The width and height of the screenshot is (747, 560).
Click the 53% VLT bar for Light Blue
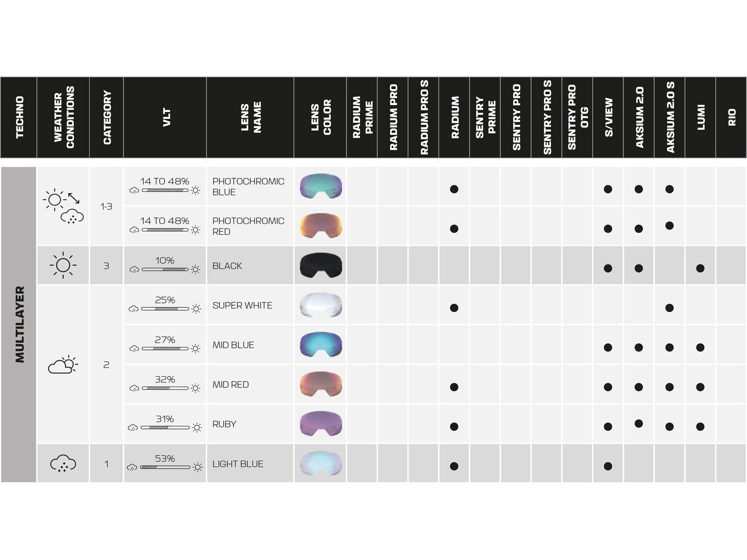pos(165,467)
